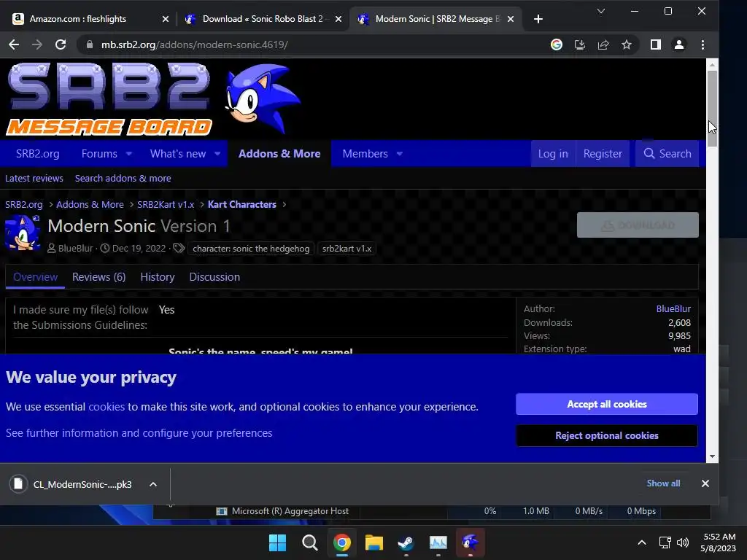Open the Forums nav item
This screenshot has width=747, height=560.
tap(99, 154)
